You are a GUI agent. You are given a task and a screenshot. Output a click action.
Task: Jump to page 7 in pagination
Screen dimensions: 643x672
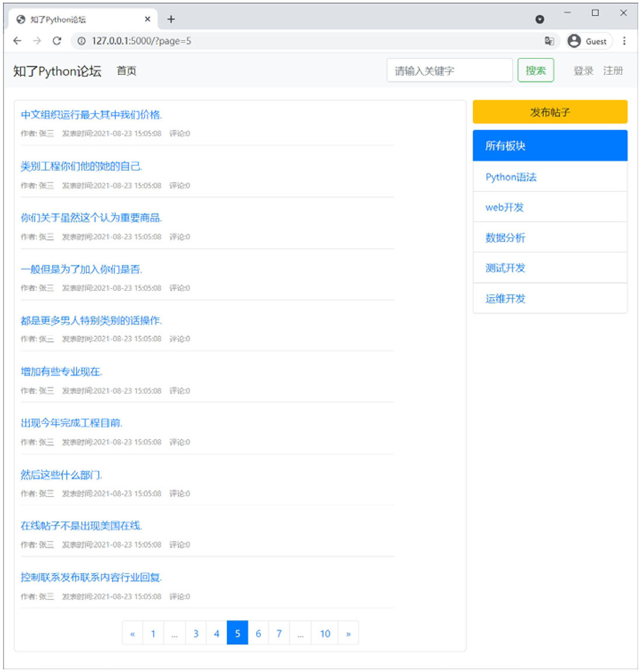(279, 633)
